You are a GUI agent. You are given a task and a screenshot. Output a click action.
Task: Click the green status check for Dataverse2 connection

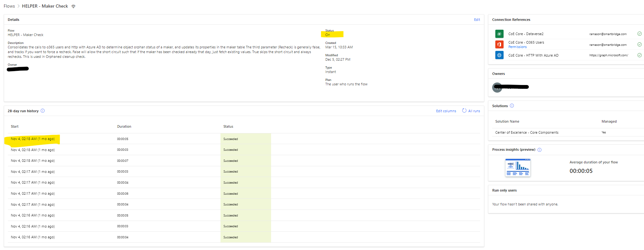[640, 34]
